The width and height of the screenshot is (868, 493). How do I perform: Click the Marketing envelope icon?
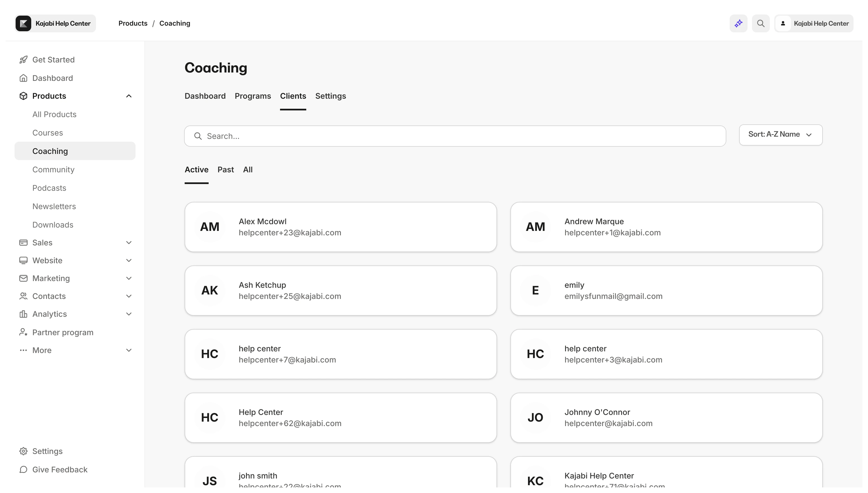pyautogui.click(x=23, y=278)
